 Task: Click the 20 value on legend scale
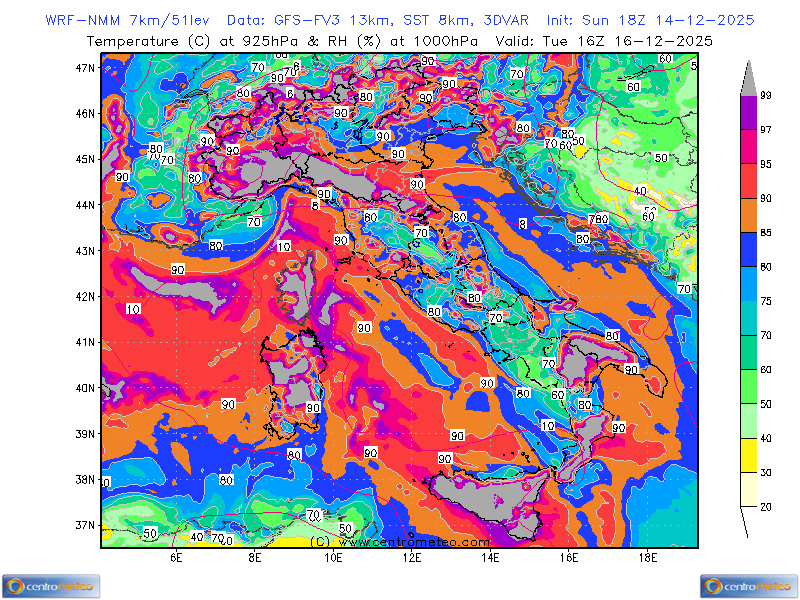point(766,507)
